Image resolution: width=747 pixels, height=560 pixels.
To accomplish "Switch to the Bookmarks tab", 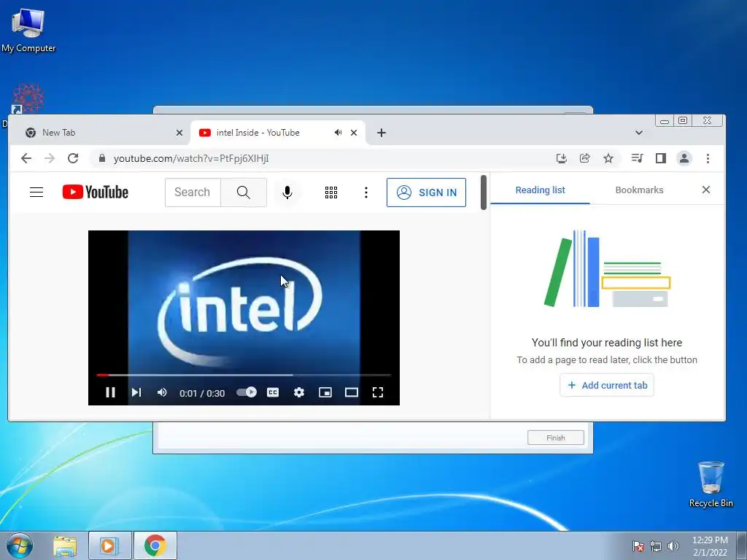I will tap(639, 190).
